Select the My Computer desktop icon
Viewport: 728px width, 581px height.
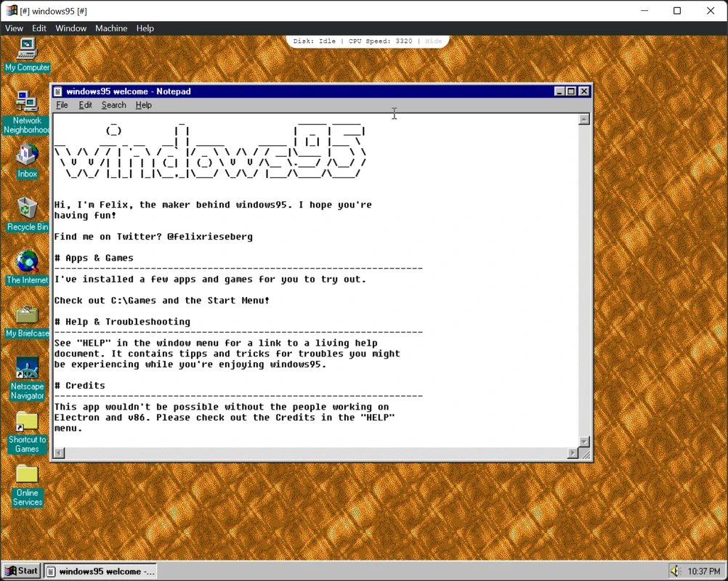tap(27, 49)
